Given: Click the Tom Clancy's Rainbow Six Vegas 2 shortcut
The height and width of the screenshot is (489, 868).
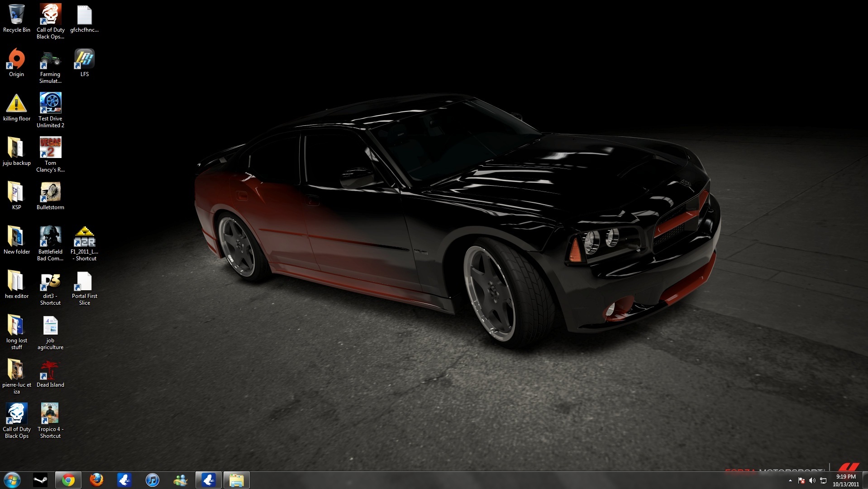Looking at the screenshot, I should (50, 155).
